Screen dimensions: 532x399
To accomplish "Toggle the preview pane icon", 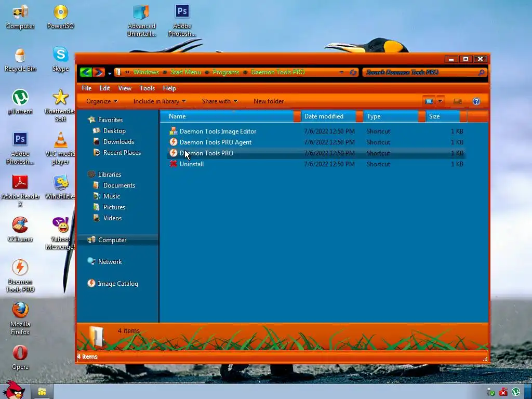I will pos(458,101).
